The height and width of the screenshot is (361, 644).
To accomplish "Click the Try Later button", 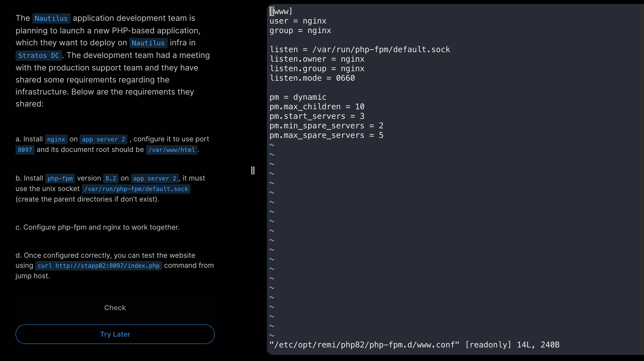I will click(x=115, y=334).
